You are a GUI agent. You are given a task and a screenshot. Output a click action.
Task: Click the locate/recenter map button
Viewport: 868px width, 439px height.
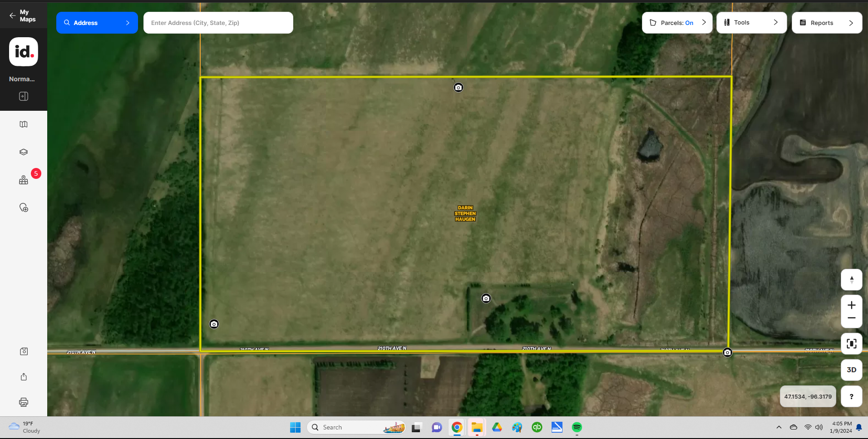[x=851, y=344]
